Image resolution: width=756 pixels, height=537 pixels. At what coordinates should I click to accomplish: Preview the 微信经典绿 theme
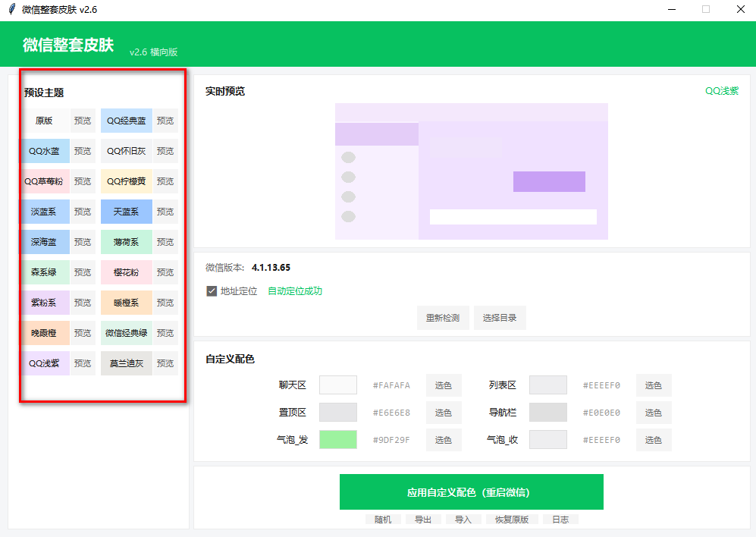(x=165, y=334)
